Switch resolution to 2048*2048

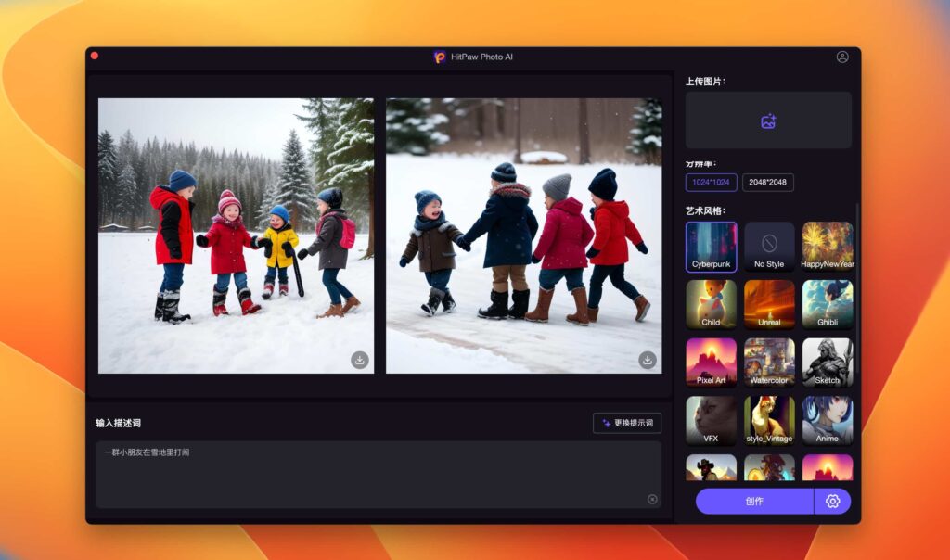coord(770,182)
